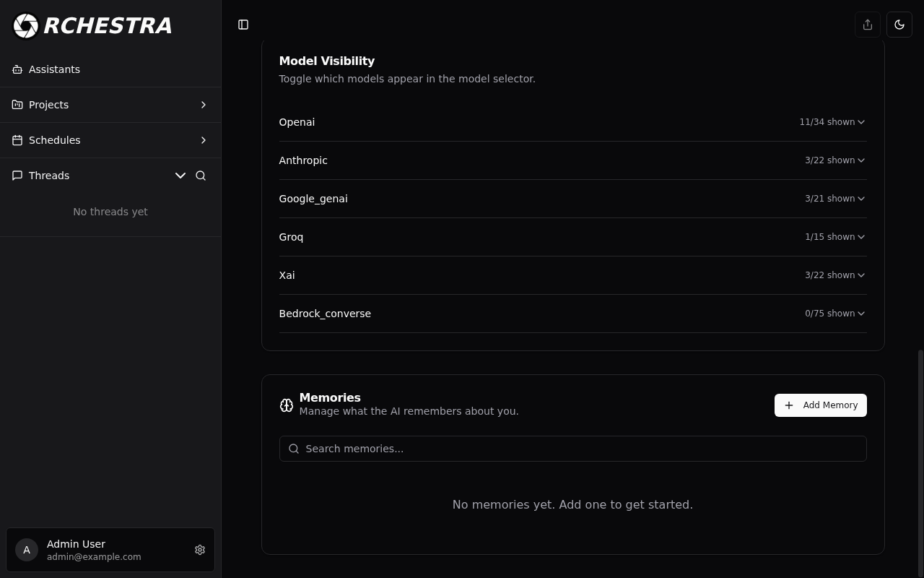The image size is (924, 578).
Task: Click the Memories heading
Action: click(330, 397)
